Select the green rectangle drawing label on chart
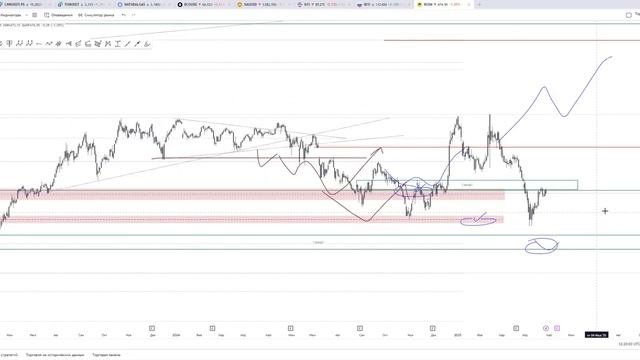Image resolution: width=640 pixels, height=360 pixels. point(467,185)
